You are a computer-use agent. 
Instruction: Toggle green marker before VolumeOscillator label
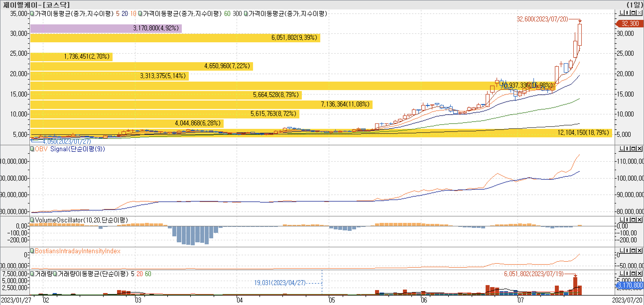pyautogui.click(x=32, y=220)
